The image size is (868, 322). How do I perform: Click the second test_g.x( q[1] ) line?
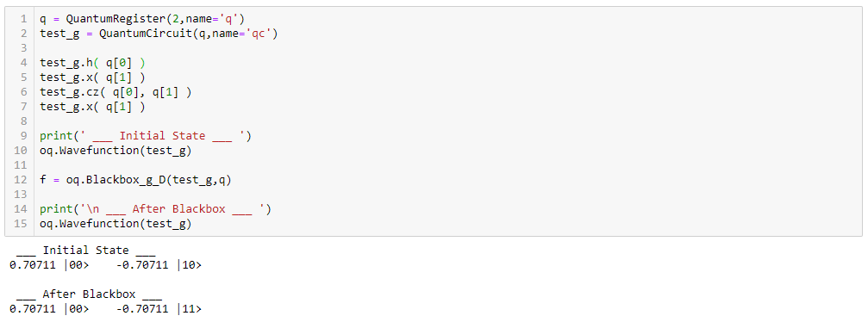click(92, 107)
